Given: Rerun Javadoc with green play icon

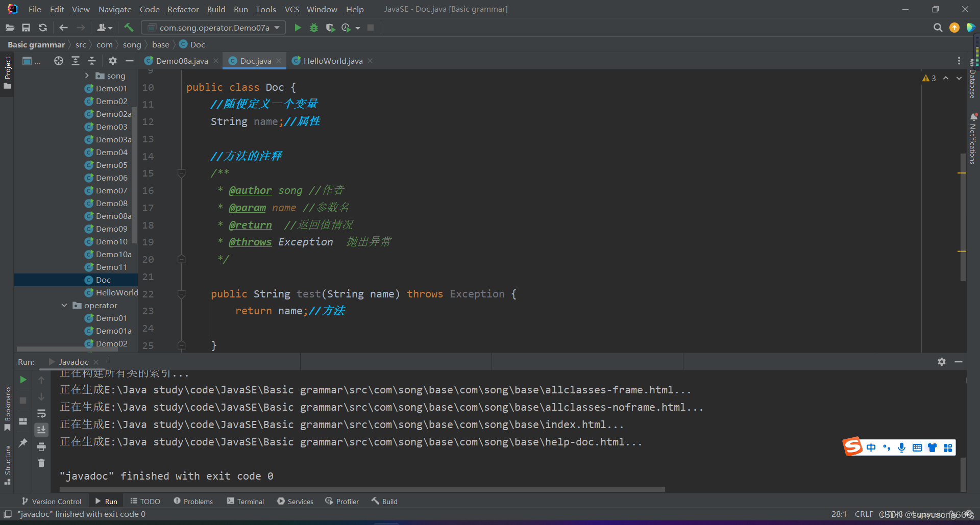Looking at the screenshot, I should point(23,380).
